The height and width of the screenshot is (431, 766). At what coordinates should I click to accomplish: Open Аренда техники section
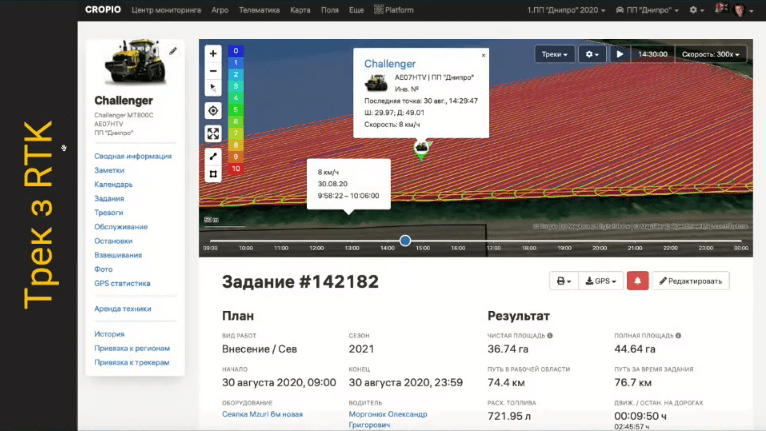(123, 309)
